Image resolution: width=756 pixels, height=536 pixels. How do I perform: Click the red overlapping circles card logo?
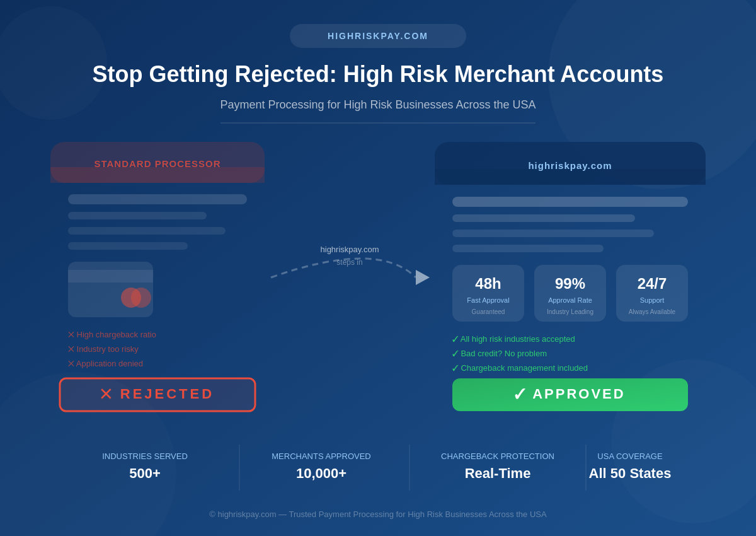coord(136,298)
